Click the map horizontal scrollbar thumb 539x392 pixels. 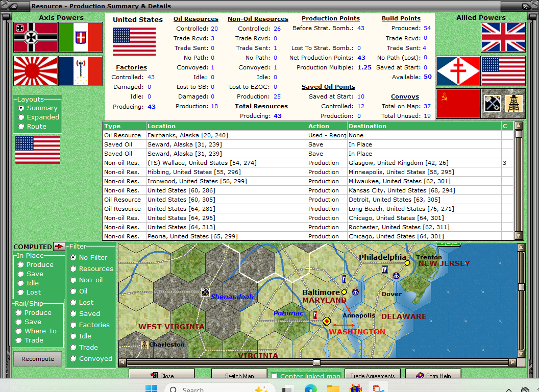pyautogui.click(x=316, y=362)
